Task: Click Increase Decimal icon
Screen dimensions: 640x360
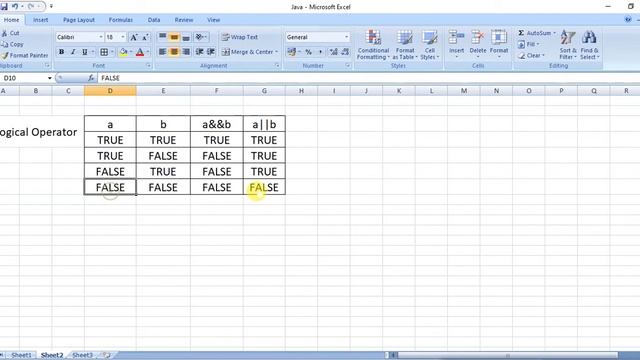Action: [x=333, y=52]
